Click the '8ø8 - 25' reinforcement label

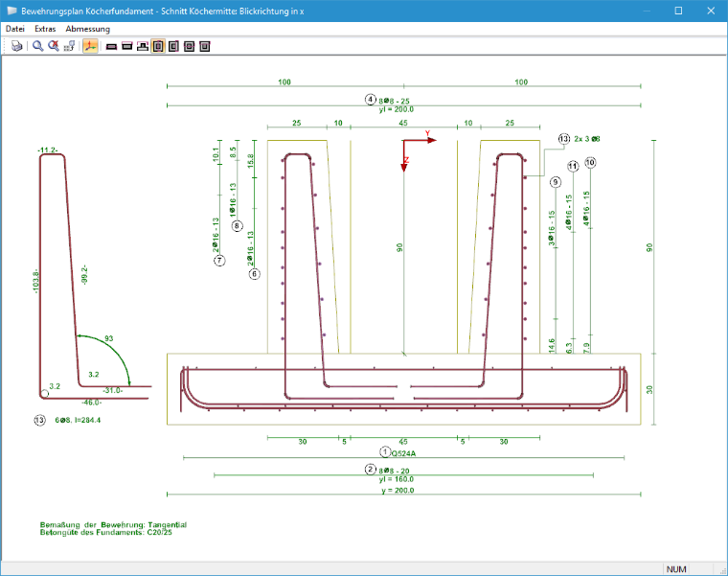(395, 101)
